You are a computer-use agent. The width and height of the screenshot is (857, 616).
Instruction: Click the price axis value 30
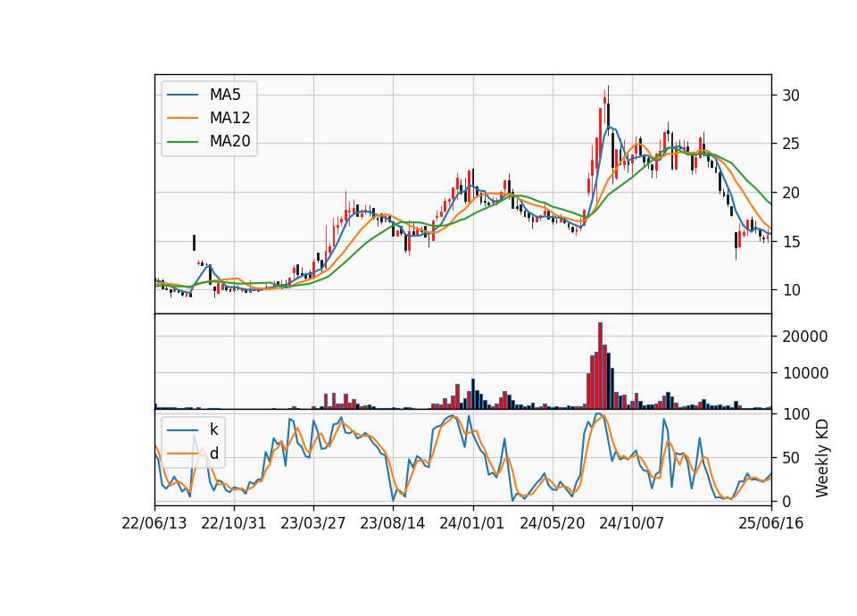click(791, 96)
